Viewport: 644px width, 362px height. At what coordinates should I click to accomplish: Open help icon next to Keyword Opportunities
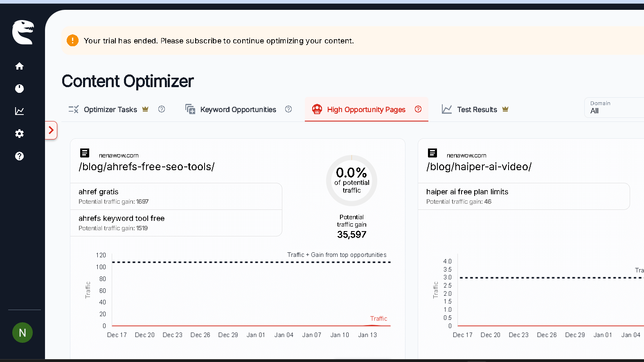coord(288,109)
